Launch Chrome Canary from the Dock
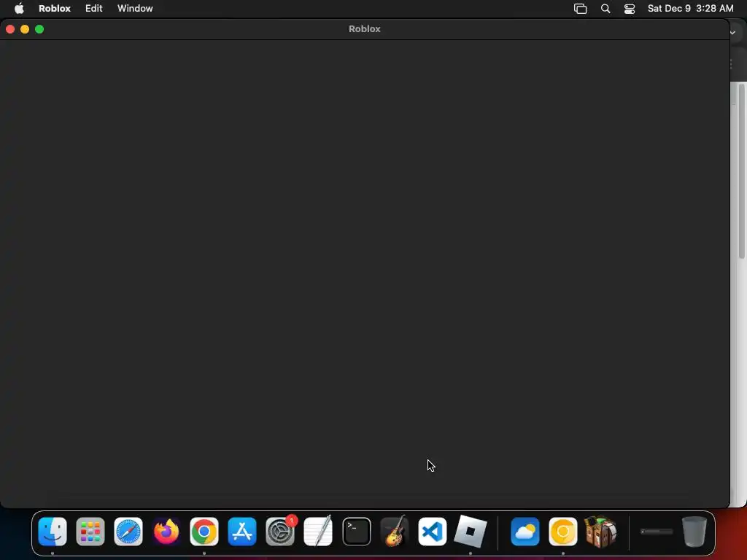 [563, 532]
